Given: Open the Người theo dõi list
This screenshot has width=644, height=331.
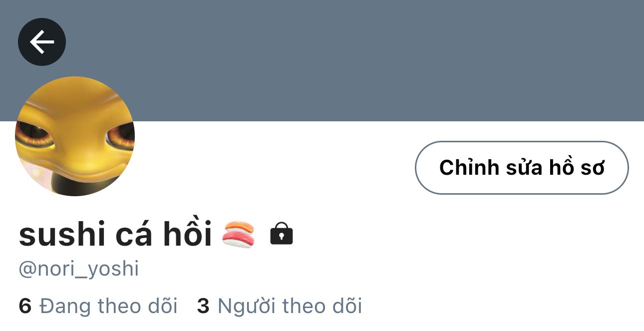Looking at the screenshot, I should (x=280, y=306).
